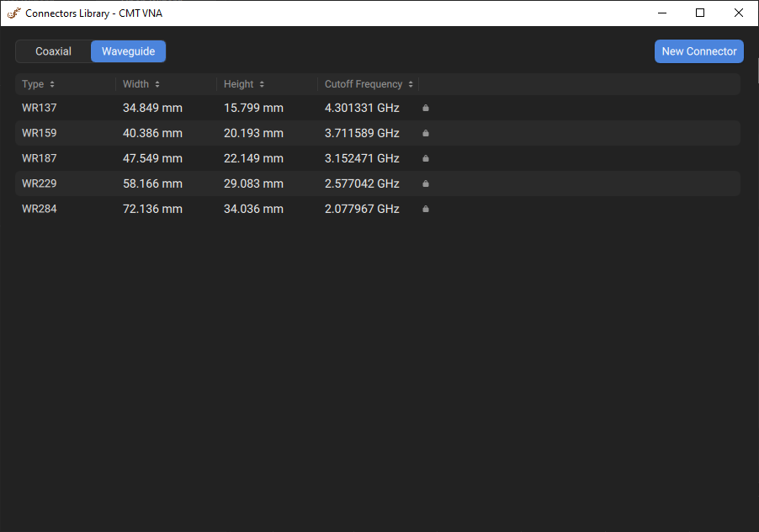Click the CMT VNA app icon in title bar
Image resolution: width=759 pixels, height=532 pixels.
tap(13, 13)
